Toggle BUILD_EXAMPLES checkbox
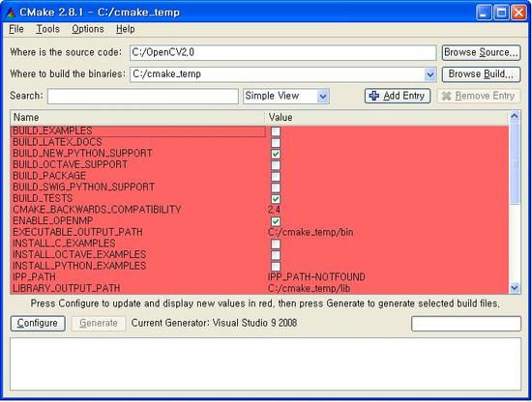 [276, 131]
